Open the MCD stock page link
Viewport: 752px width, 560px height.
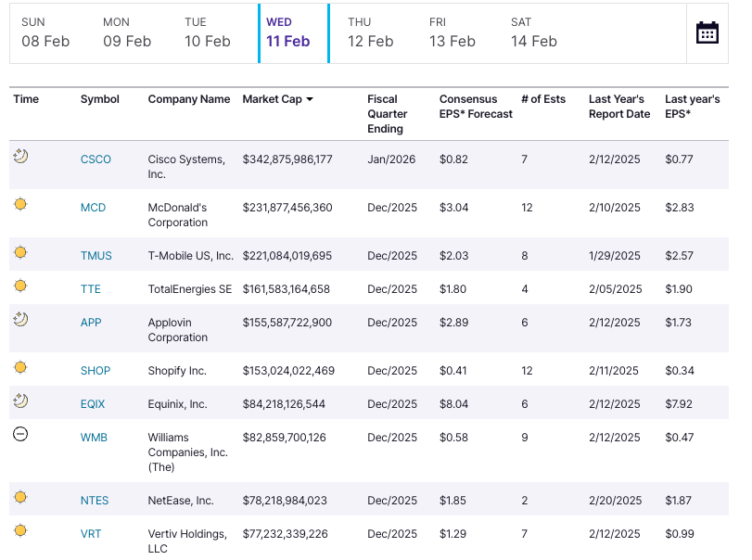click(x=93, y=208)
